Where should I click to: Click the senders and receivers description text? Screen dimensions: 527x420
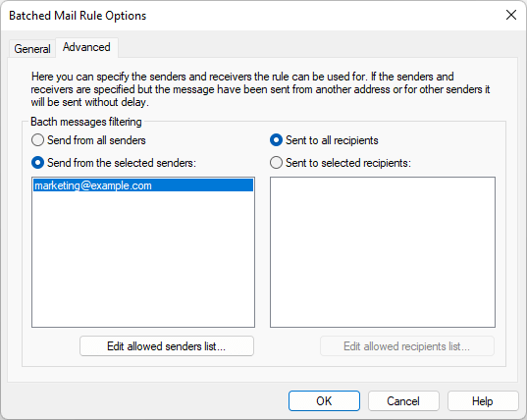click(260, 89)
